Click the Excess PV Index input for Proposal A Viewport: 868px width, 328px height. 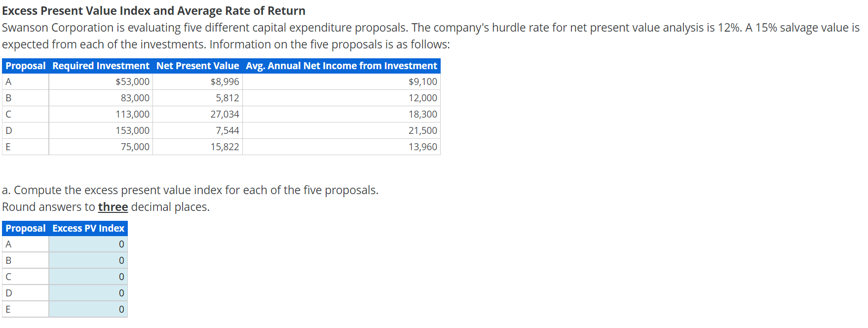point(88,244)
